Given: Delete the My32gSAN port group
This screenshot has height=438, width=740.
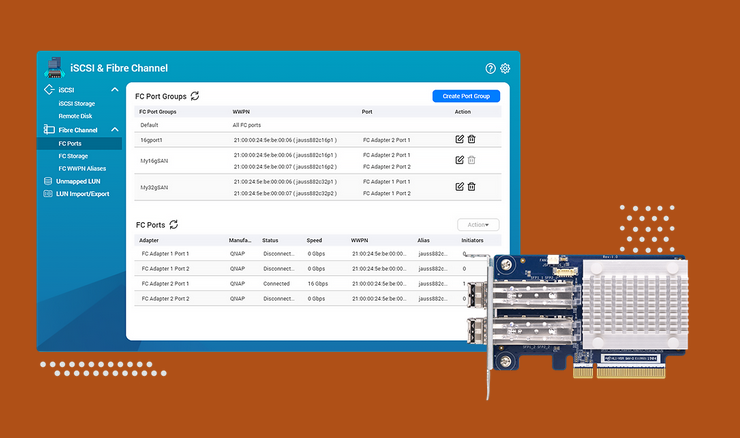Looking at the screenshot, I should (x=471, y=186).
